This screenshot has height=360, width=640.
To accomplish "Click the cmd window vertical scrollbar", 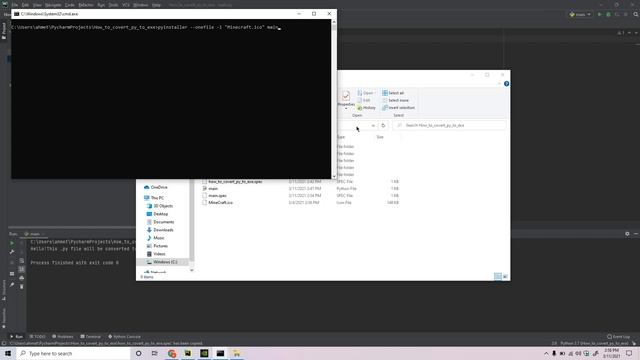I will click(334, 99).
